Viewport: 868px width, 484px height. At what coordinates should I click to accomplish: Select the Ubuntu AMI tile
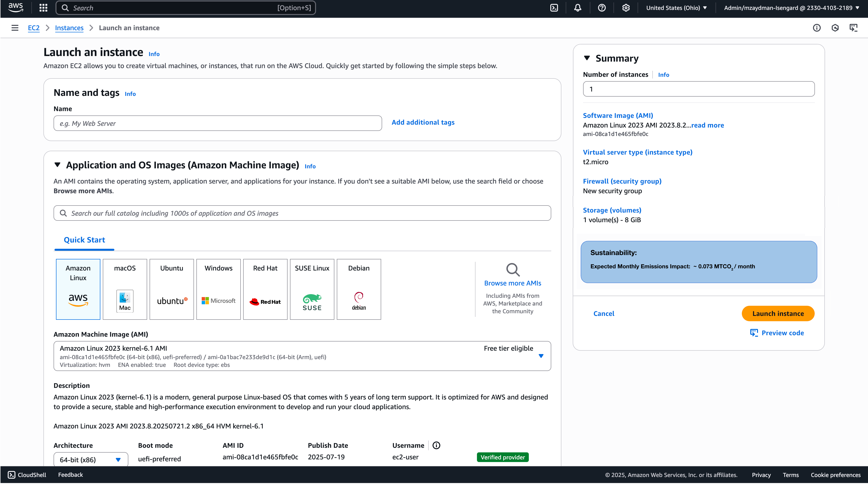coord(172,289)
